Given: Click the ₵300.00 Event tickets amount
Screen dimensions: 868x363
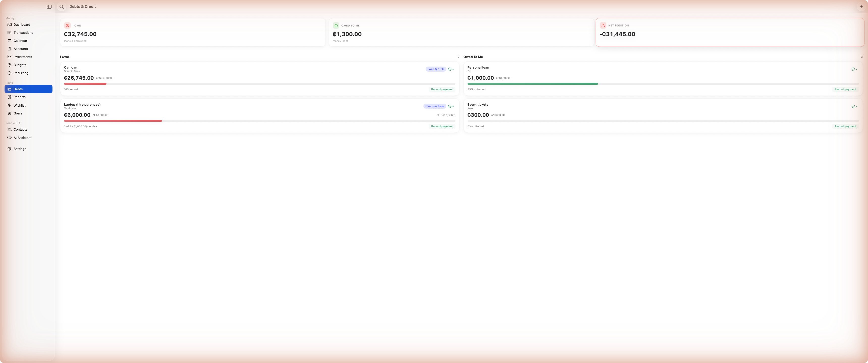Looking at the screenshot, I should point(478,115).
